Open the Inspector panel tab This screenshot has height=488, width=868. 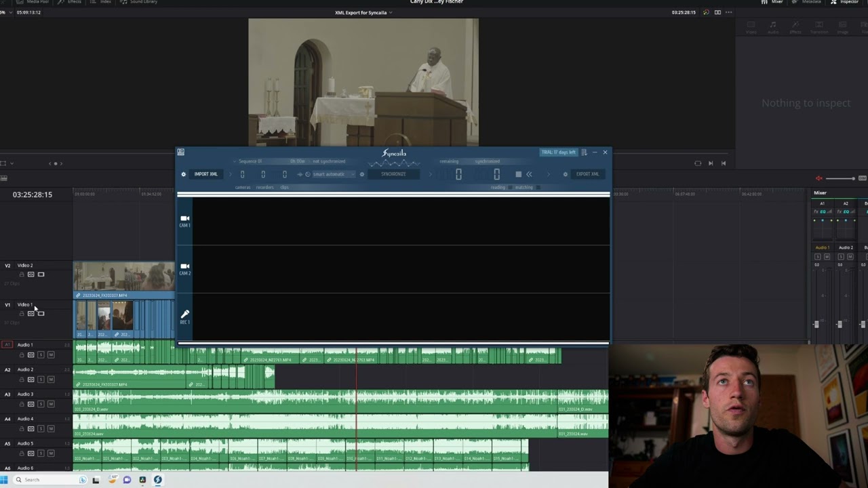(845, 2)
